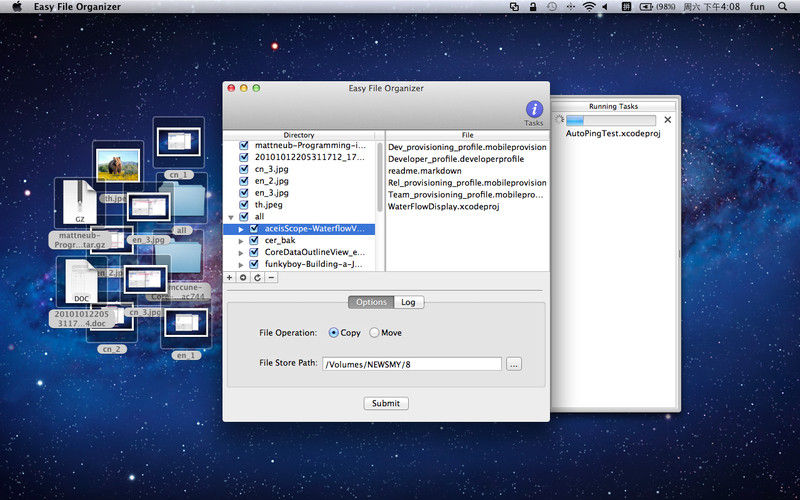The image size is (800, 500).
Task: Open the Easy File Organizer menu
Action: click(x=77, y=7)
